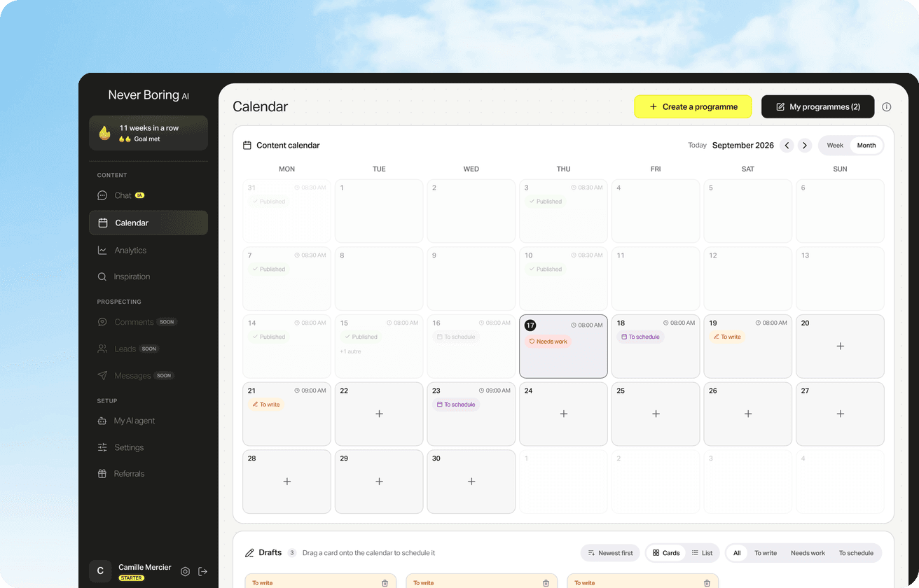
Task: Filter drafts by To schedule status
Action: (x=856, y=553)
